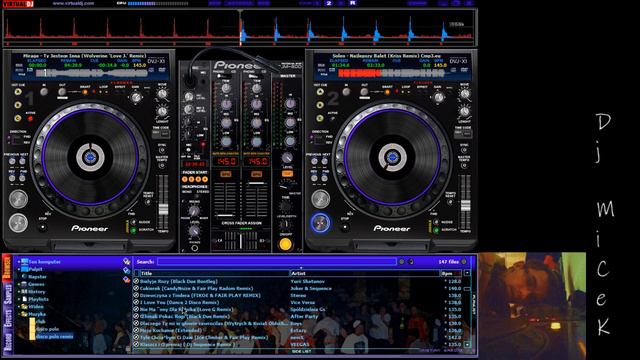
Task: Click the first browser folder tool icon
Action: coord(127,261)
